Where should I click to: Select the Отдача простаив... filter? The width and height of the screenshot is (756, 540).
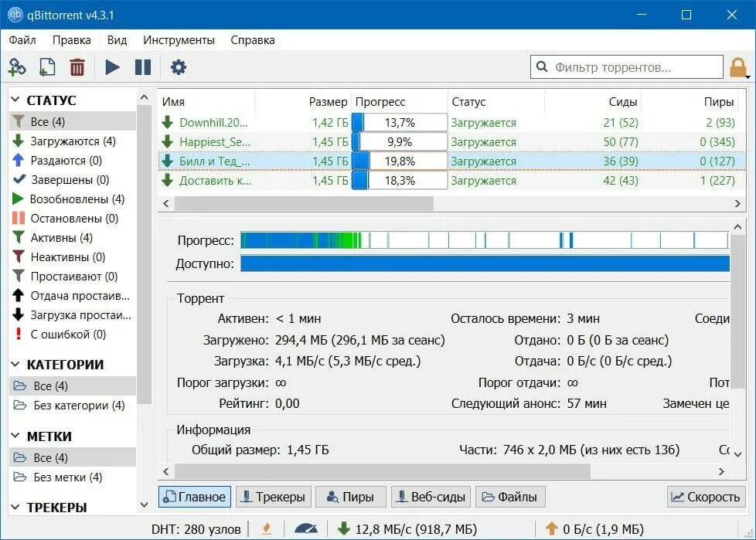[73, 295]
